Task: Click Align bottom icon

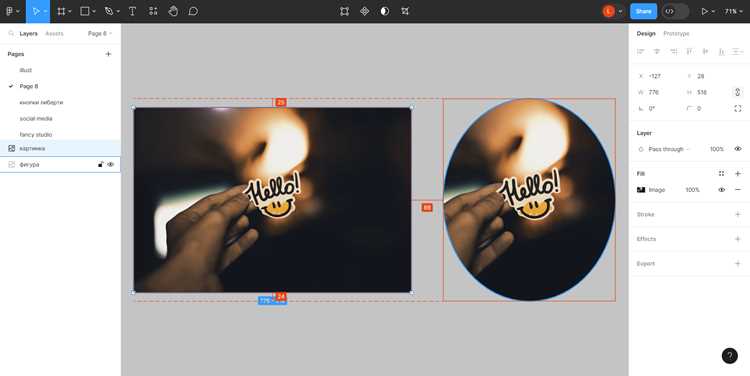Action: pyautogui.click(x=721, y=51)
